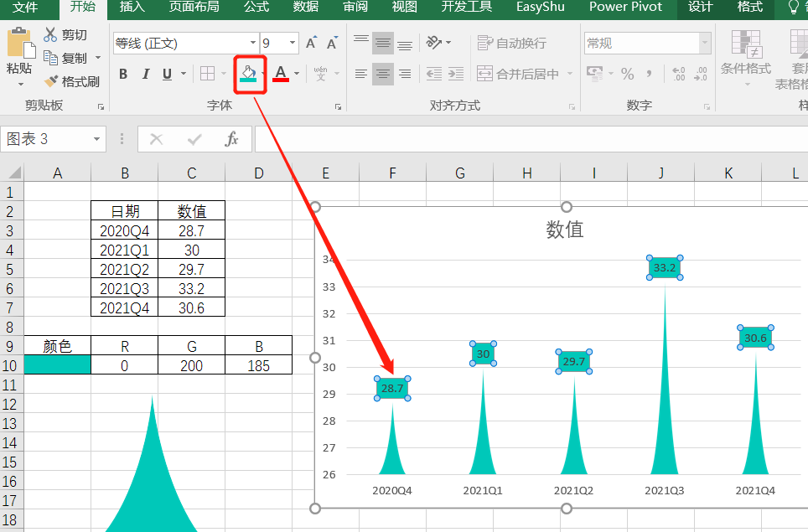Image resolution: width=808 pixels, height=532 pixels.
Task: Click the chart title 数值
Action: [565, 230]
